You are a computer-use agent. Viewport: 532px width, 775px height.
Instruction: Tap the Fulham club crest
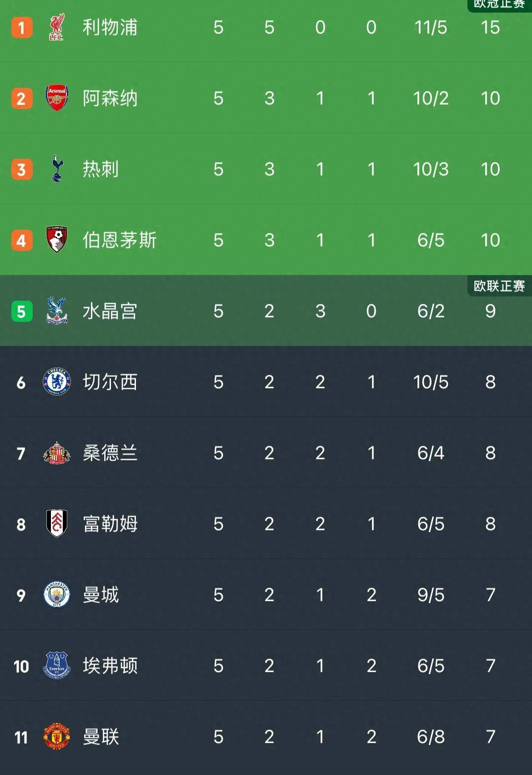click(57, 523)
